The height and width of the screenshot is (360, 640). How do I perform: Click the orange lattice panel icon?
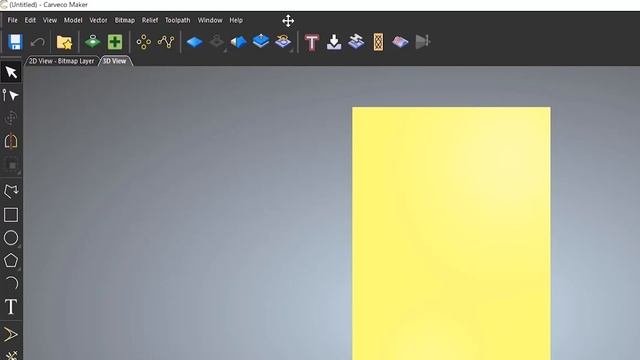click(378, 42)
